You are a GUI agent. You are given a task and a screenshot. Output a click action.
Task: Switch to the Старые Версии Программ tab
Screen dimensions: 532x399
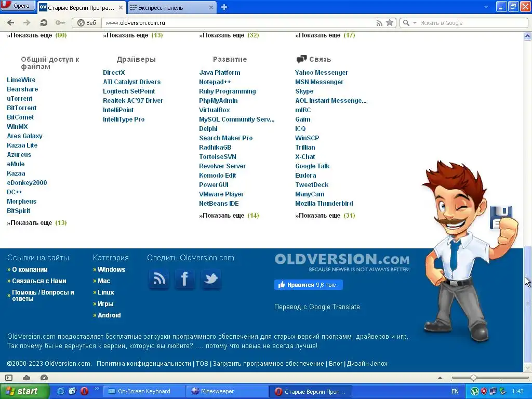tap(82, 7)
